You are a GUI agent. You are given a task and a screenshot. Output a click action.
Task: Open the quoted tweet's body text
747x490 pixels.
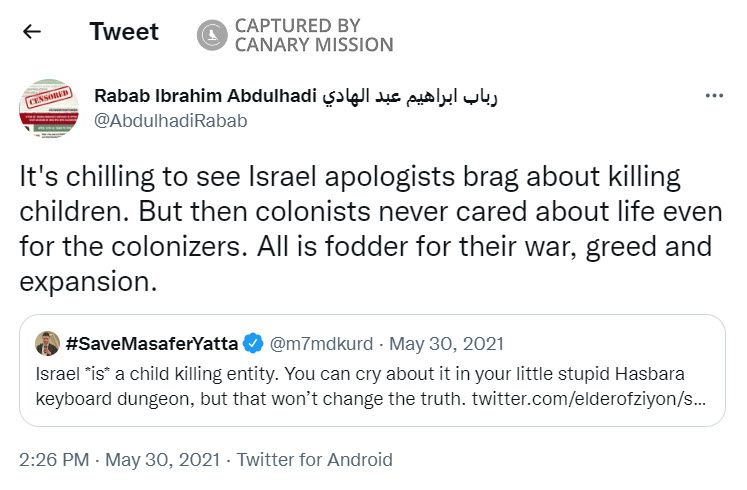click(x=362, y=385)
